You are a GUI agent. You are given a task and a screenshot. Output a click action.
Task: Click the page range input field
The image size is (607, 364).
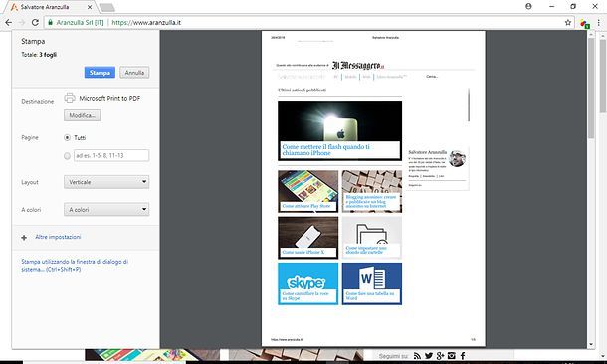(111, 155)
